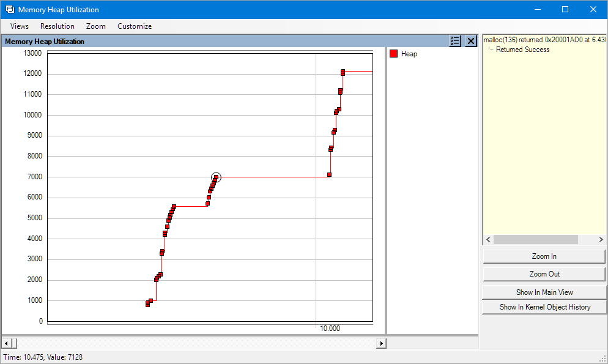Click the details pane scrollbar left arrow
Image resolution: width=608 pixels, height=364 pixels.
point(488,240)
